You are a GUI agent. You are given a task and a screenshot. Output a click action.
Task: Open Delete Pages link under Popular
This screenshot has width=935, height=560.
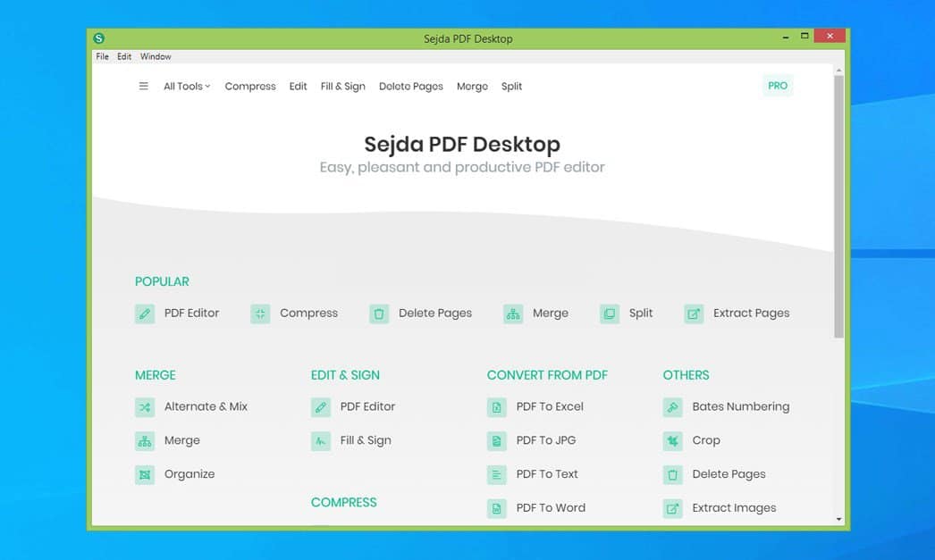click(x=435, y=313)
